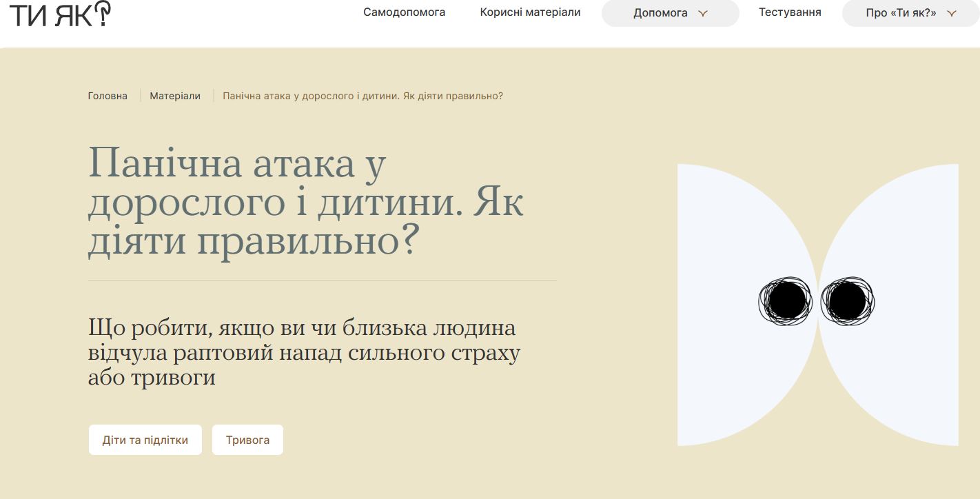Open the Тестування page
The width and height of the screenshot is (980, 499).
tap(790, 12)
